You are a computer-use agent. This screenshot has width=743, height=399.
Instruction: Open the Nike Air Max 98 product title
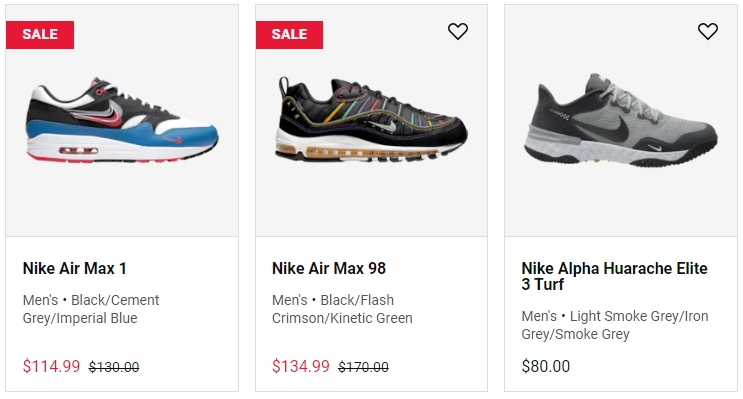point(329,268)
